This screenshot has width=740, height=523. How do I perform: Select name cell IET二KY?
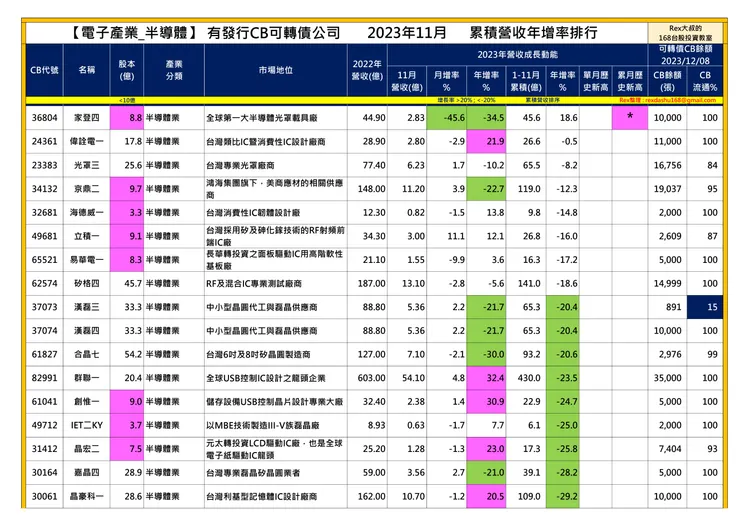click(x=86, y=425)
